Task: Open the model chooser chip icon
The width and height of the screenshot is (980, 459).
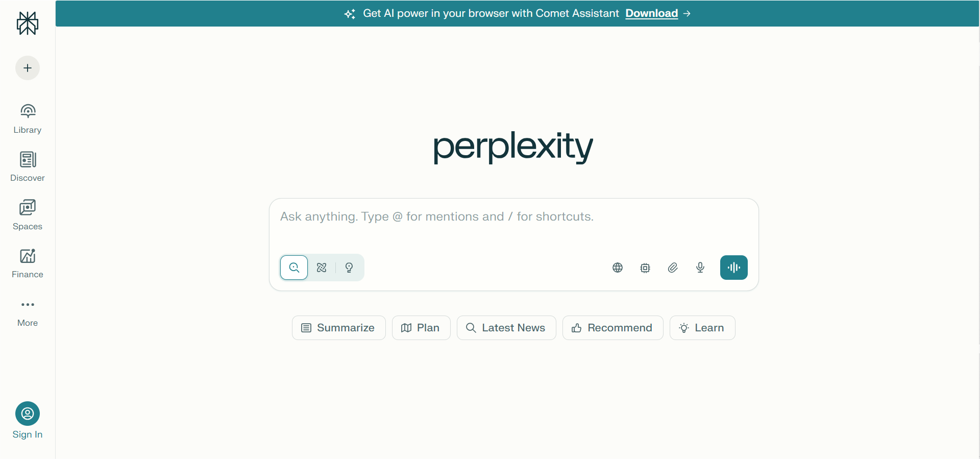Action: point(645,268)
